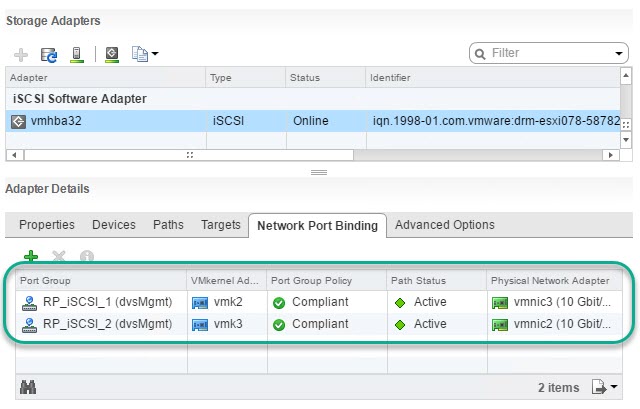
Task: Open the export list dropdown beside 2 items
Action: coord(606,387)
